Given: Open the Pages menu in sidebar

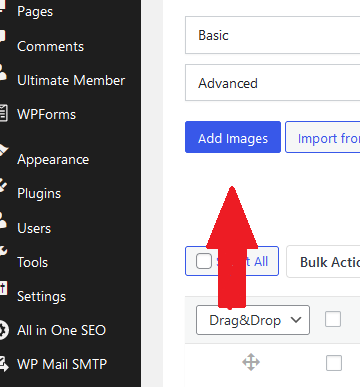Looking at the screenshot, I should pos(35,12).
